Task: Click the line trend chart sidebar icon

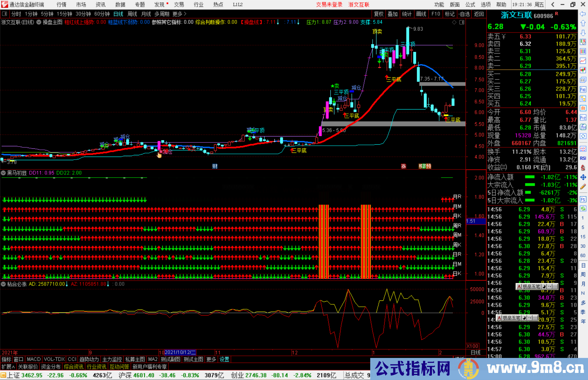Action: pyautogui.click(x=583, y=60)
